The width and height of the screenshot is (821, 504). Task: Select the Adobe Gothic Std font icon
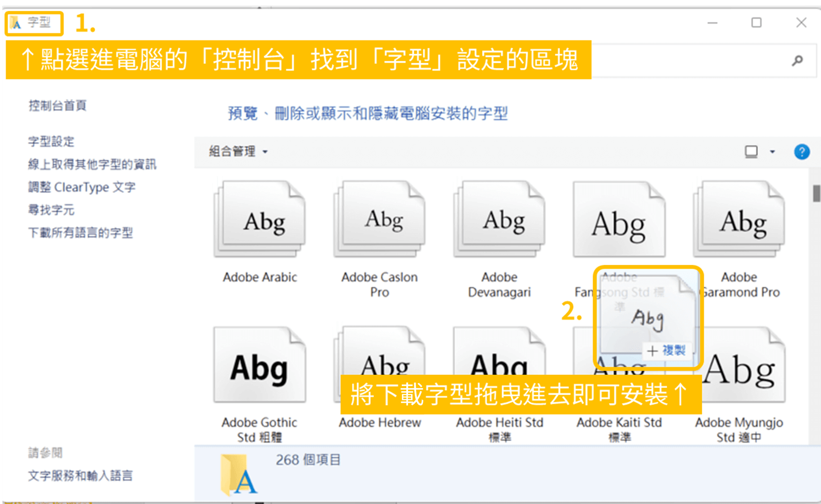pyautogui.click(x=260, y=365)
